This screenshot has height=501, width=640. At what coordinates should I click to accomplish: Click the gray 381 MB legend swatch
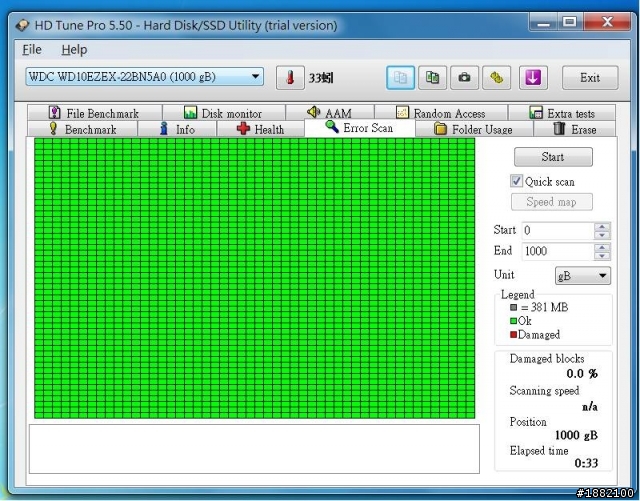point(513,307)
